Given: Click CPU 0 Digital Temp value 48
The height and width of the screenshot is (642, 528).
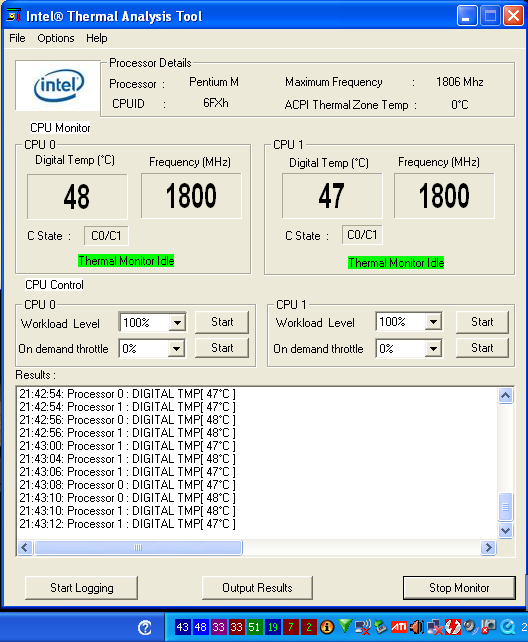Looking at the screenshot, I should 77,197.
